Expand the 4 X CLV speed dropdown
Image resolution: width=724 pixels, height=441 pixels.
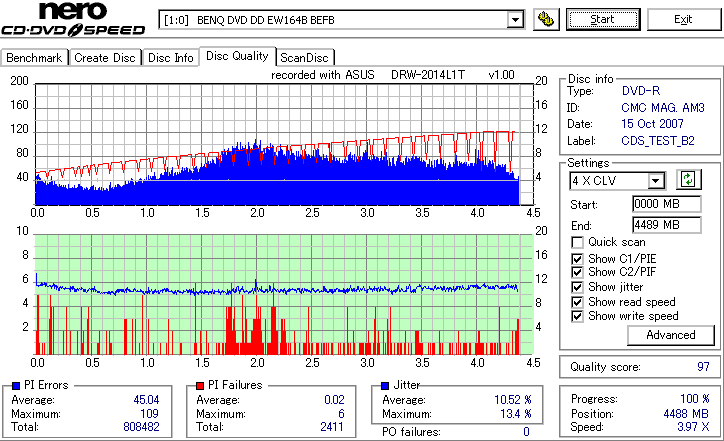click(655, 181)
